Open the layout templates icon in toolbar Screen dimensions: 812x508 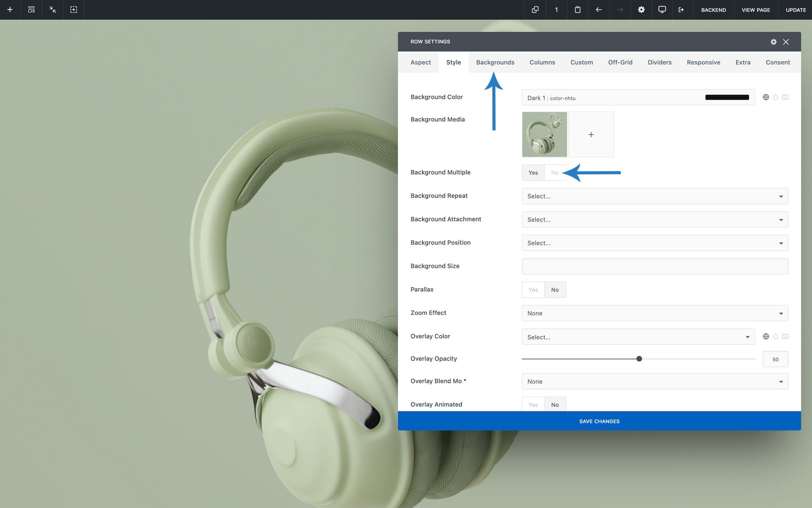point(31,9)
